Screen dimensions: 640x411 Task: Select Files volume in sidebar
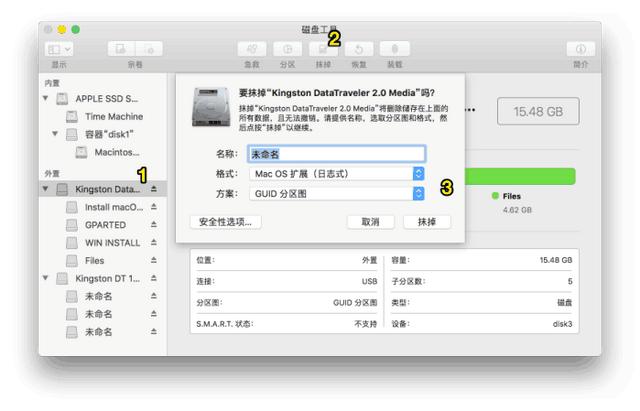click(102, 260)
